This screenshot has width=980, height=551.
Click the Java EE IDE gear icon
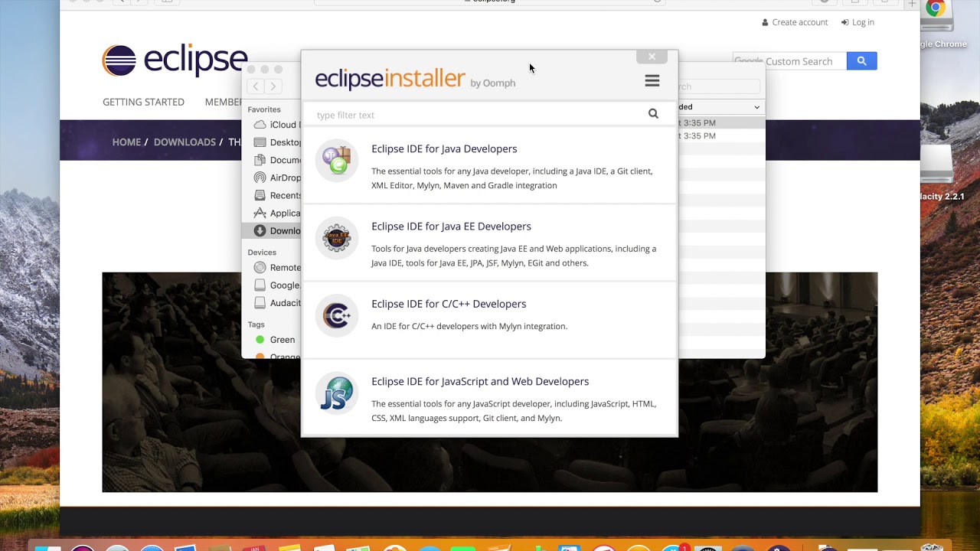tap(337, 238)
